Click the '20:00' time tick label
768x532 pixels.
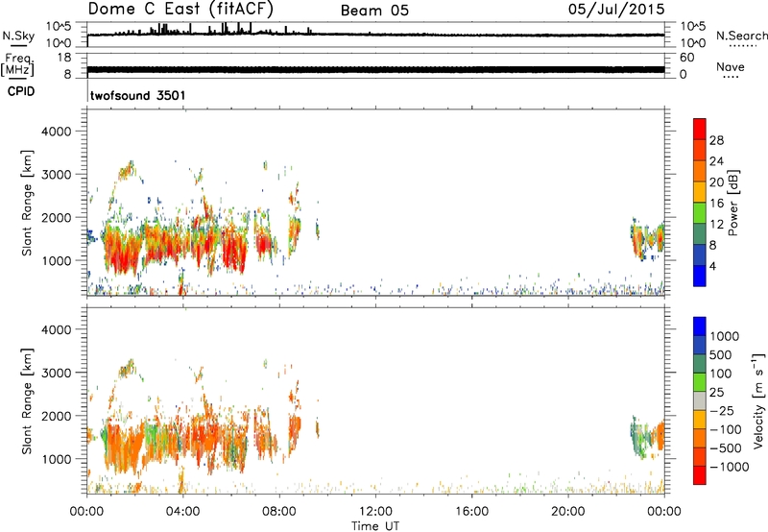point(567,512)
